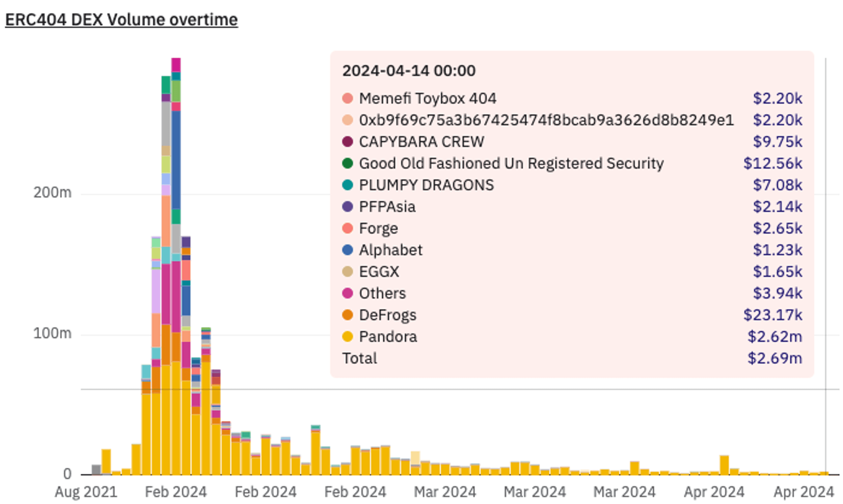Click the Memefi Toybox 404 color dot
The height and width of the screenshot is (504, 843).
click(347, 98)
